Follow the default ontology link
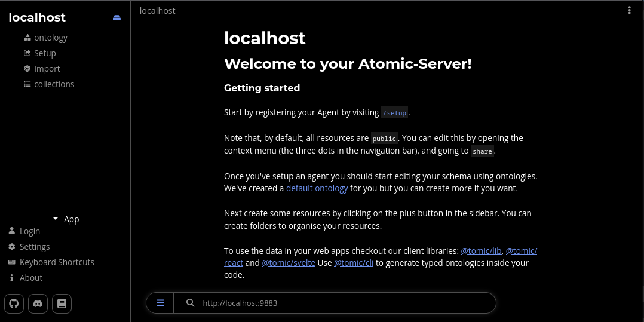Viewport: 644px width, 322px height. point(317,188)
